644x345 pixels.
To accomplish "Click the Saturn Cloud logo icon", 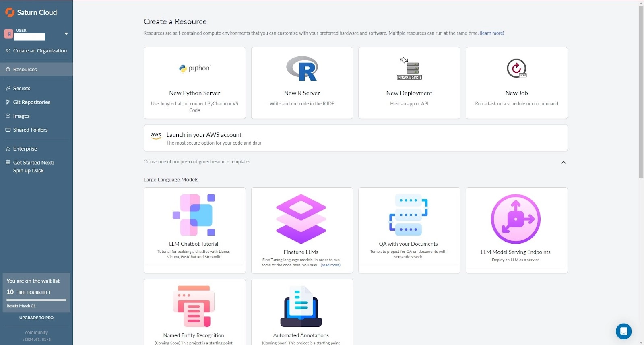I will 10,12.
